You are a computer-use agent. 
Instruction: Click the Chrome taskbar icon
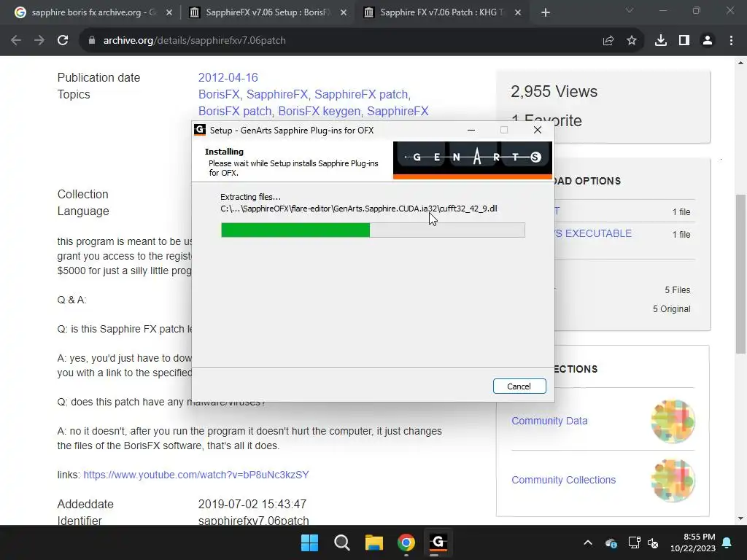click(406, 542)
